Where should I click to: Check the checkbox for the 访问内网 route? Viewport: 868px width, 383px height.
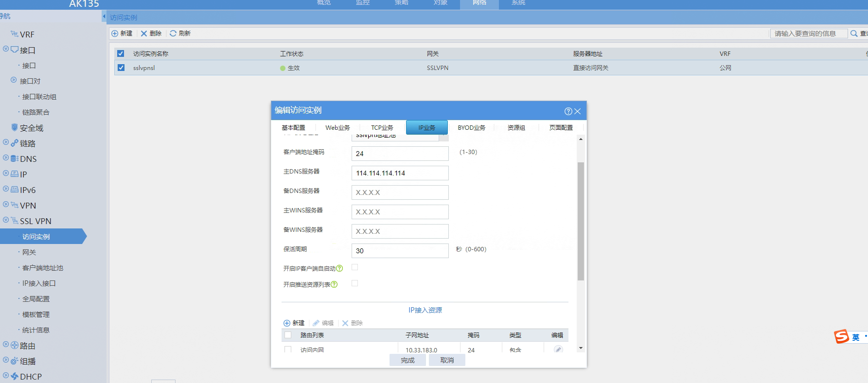[x=288, y=349]
